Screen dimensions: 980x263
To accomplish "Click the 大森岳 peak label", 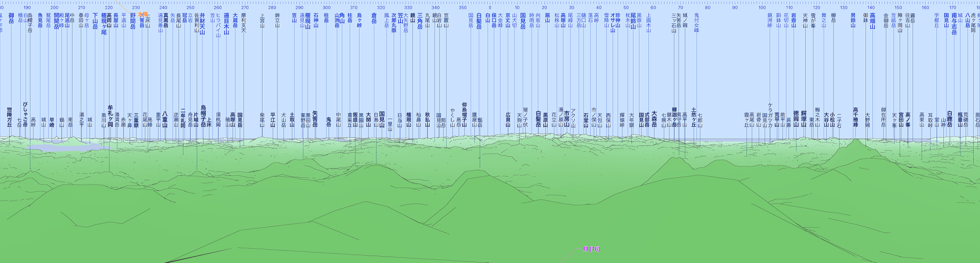I will coord(654,119).
